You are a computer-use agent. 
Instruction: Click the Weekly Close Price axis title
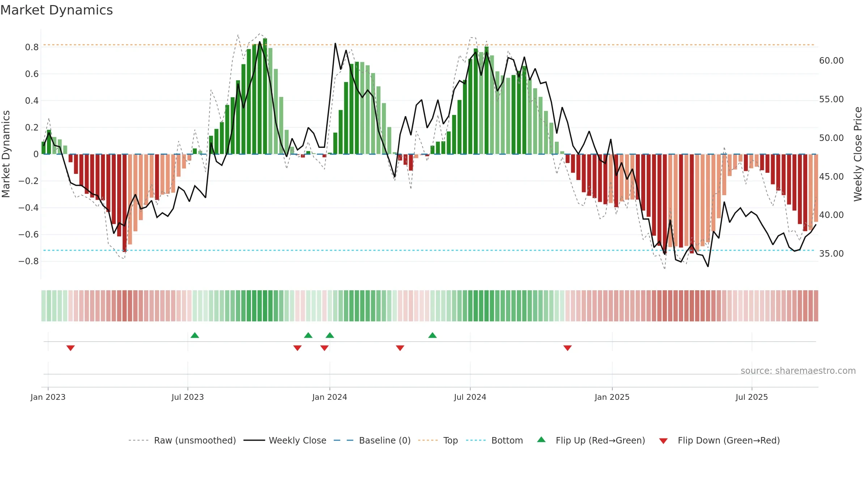click(x=858, y=154)
